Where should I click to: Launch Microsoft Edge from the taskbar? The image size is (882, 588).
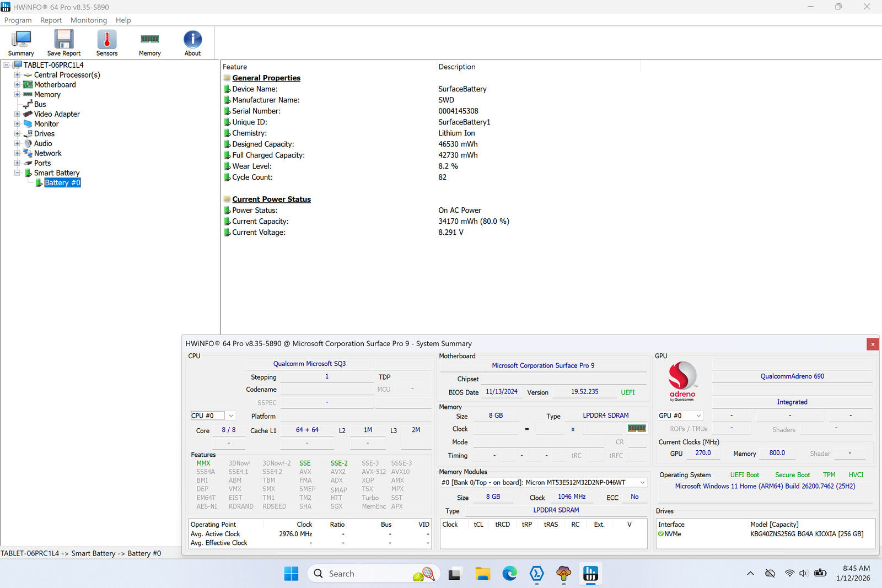pos(509,574)
